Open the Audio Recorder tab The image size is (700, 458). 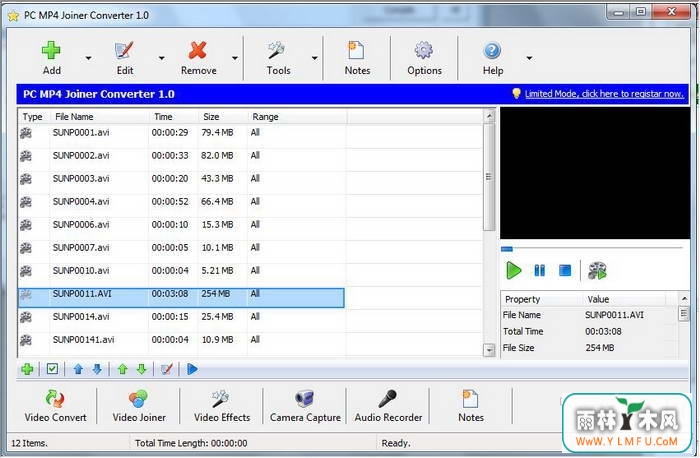[x=388, y=406]
